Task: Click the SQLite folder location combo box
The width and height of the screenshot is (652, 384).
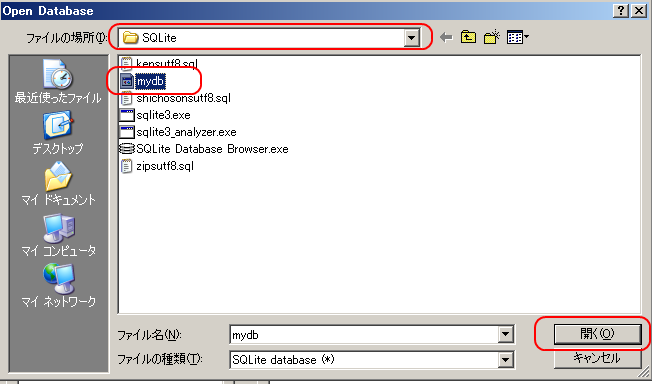Action: pyautogui.click(x=269, y=38)
